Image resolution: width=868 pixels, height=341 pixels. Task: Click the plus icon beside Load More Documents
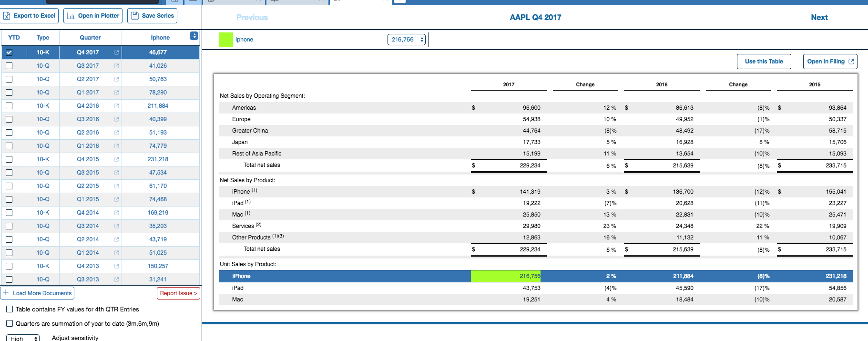coord(6,293)
